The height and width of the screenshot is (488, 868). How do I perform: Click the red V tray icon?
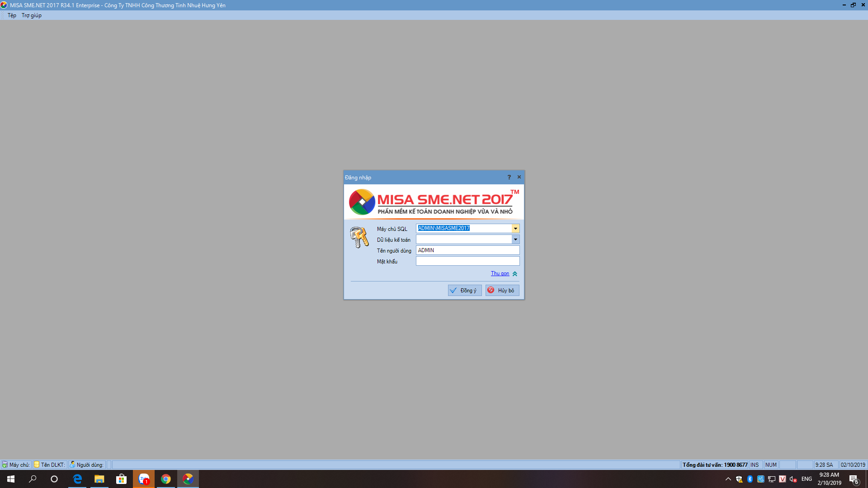(783, 479)
